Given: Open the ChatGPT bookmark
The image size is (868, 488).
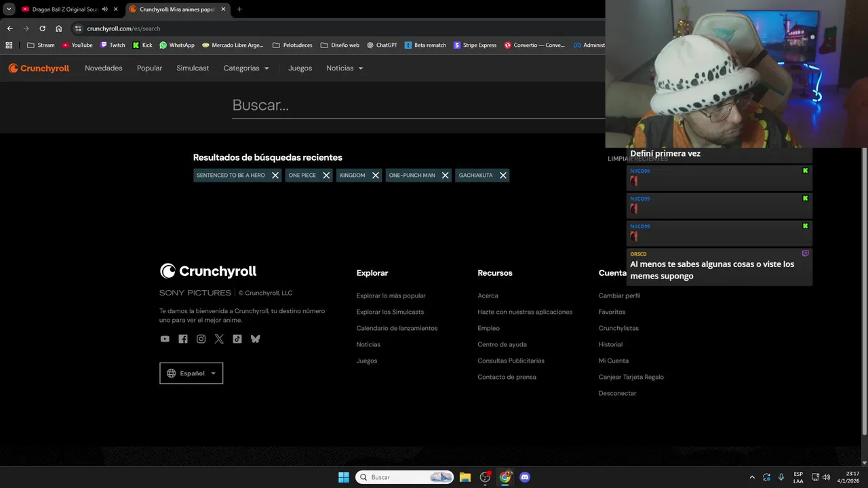Looking at the screenshot, I should [x=382, y=45].
